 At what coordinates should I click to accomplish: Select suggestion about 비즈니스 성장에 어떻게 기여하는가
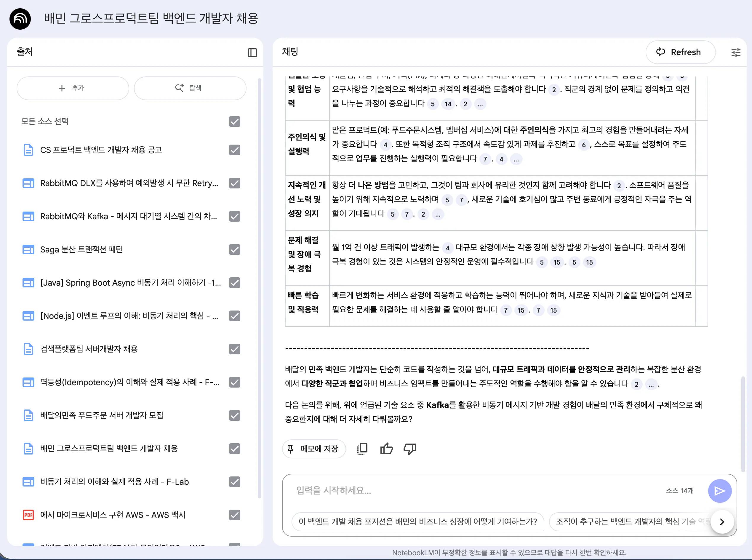417,522
